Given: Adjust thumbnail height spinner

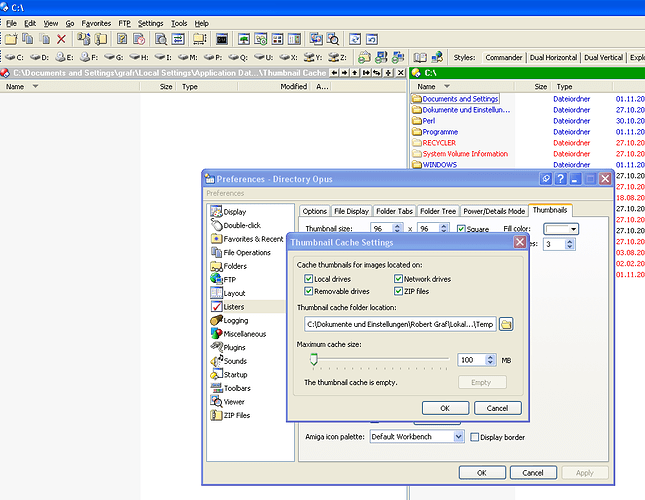Looking at the screenshot, I should [x=443, y=228].
